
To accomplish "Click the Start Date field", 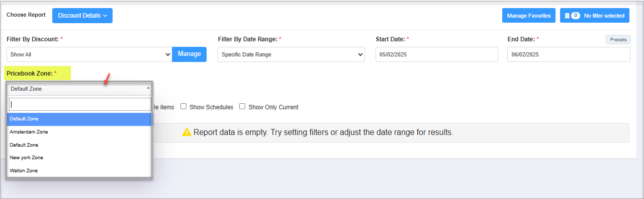I will click(x=437, y=54).
